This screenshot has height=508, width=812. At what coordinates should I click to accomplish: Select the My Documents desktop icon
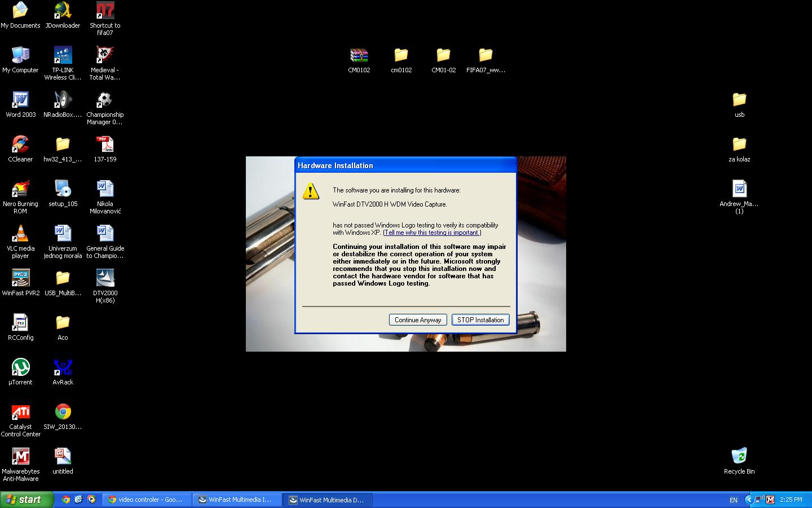tap(20, 15)
